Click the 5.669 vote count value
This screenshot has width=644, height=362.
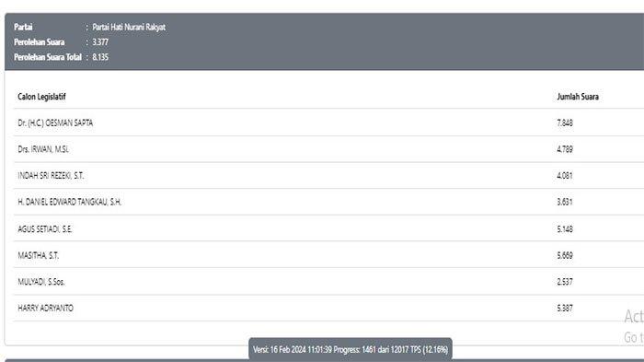(x=565, y=255)
